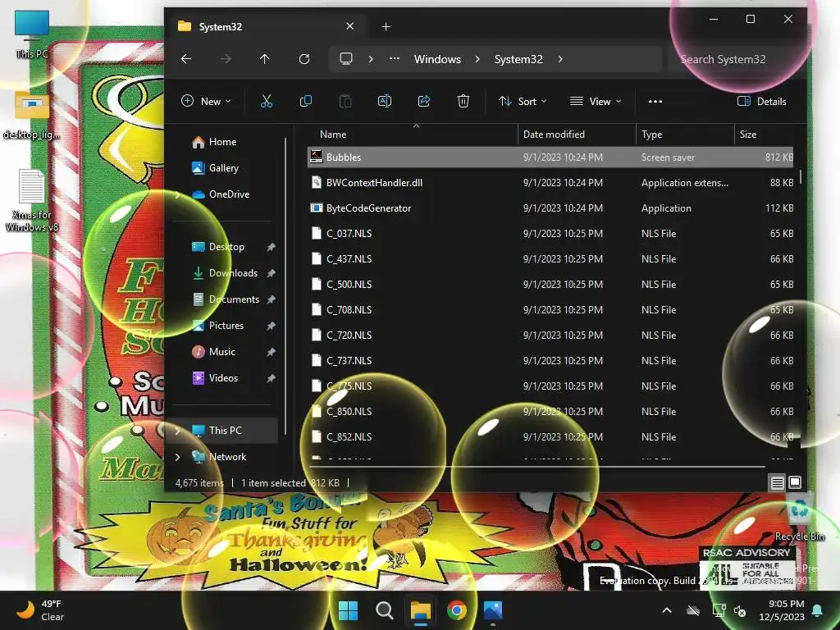Sort by Date modified column header
This screenshot has width=840, height=630.
coord(577,135)
